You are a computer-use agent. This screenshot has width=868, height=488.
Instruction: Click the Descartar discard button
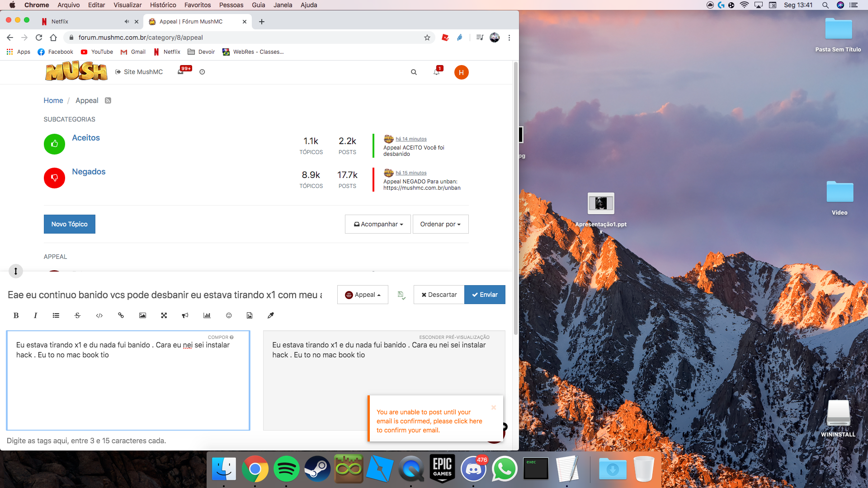(439, 294)
